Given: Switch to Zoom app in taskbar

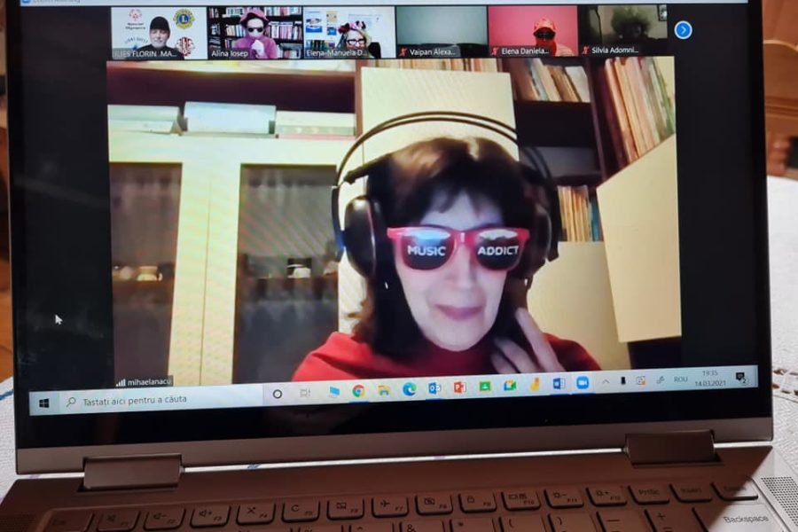Looking at the screenshot, I should (x=583, y=382).
